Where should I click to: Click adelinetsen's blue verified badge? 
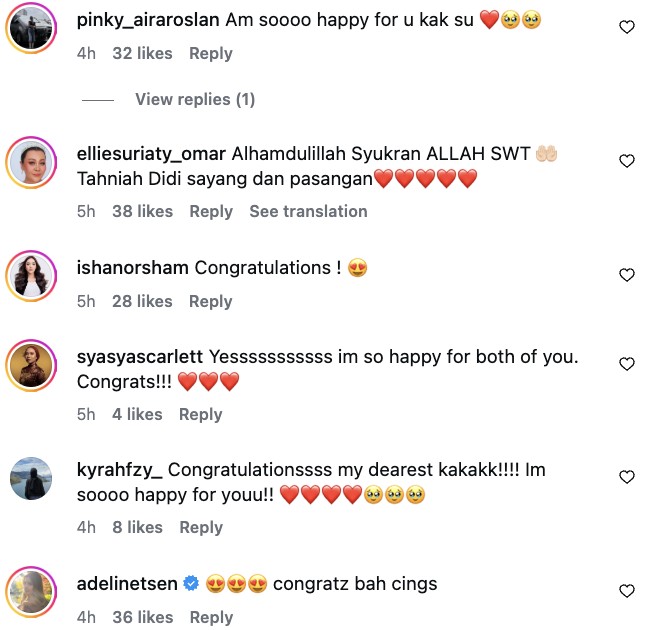pos(191,584)
